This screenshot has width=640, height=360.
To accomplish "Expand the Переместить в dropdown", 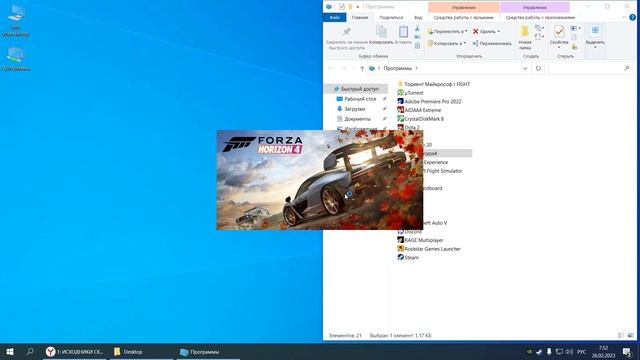I will click(466, 31).
